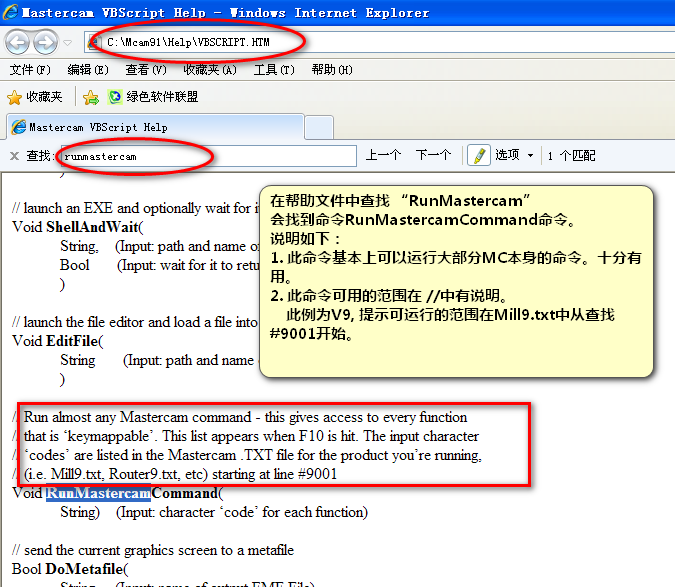
Task: Close the find bar with the X
Action: point(15,156)
